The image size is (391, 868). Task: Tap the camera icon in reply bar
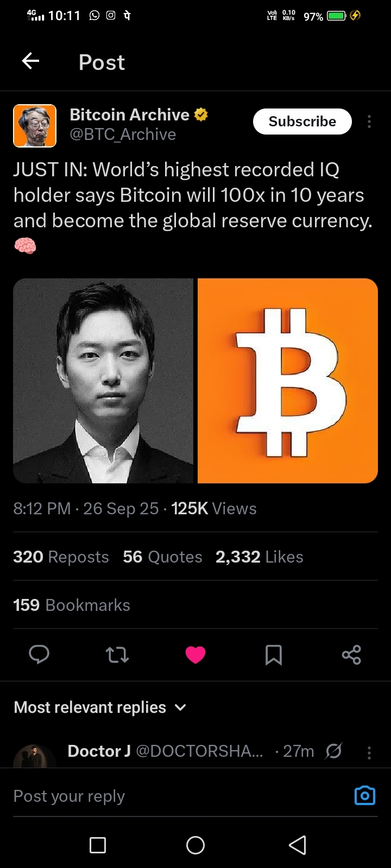pyautogui.click(x=365, y=795)
